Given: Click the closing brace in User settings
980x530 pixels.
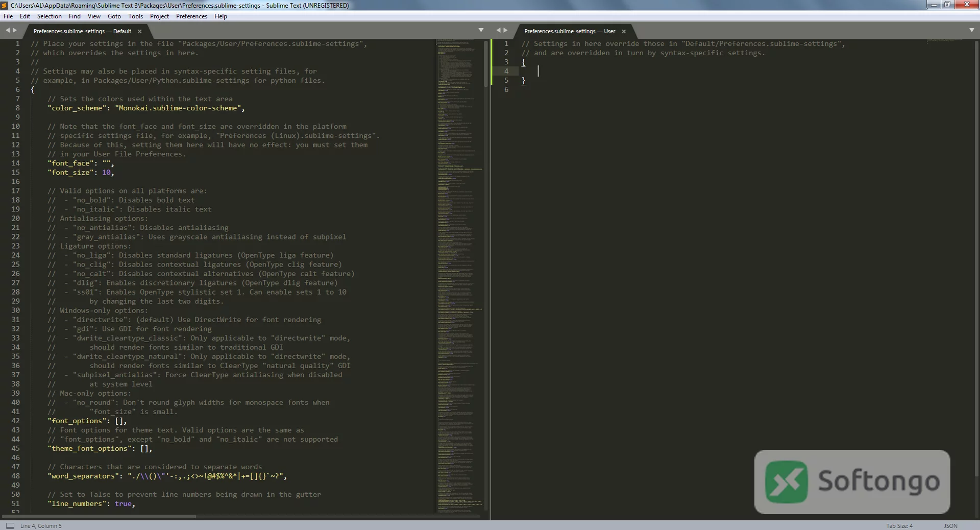Looking at the screenshot, I should [x=523, y=81].
